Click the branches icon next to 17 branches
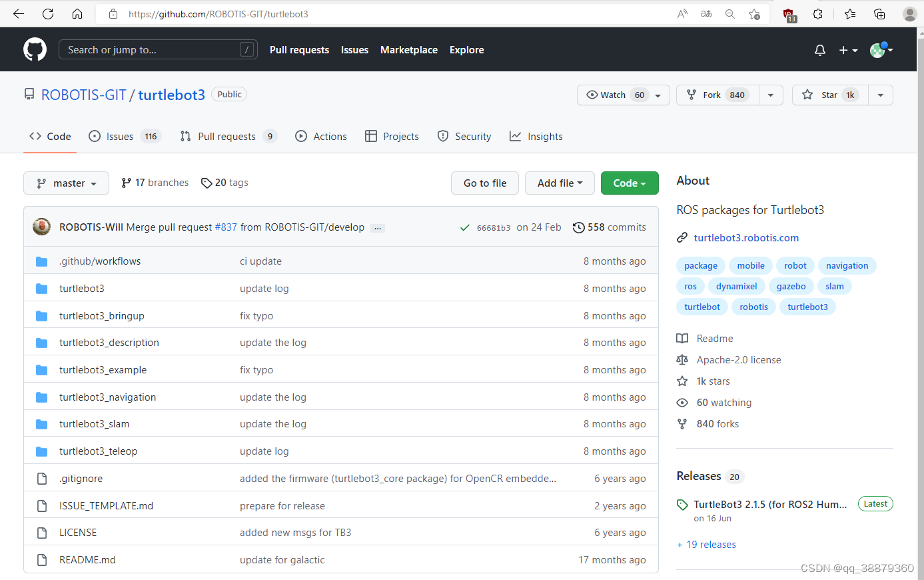The image size is (924, 580). pos(126,183)
